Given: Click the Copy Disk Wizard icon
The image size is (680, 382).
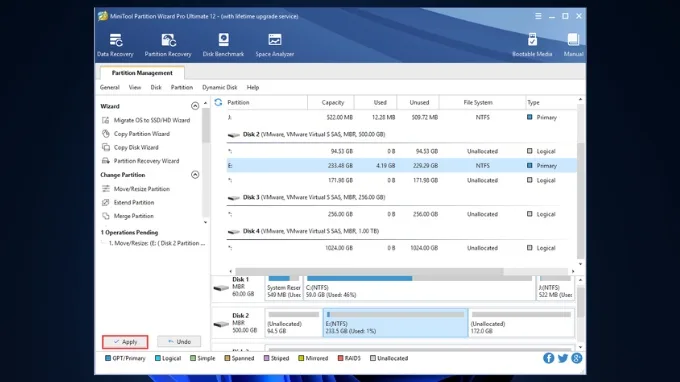Looking at the screenshot, I should (105, 147).
